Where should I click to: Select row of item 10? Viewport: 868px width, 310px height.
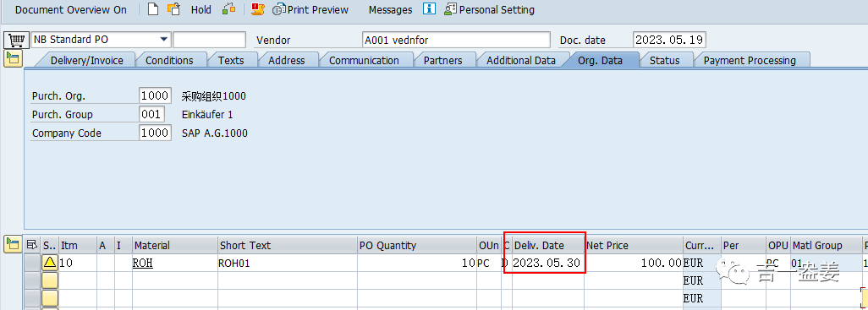[32, 263]
